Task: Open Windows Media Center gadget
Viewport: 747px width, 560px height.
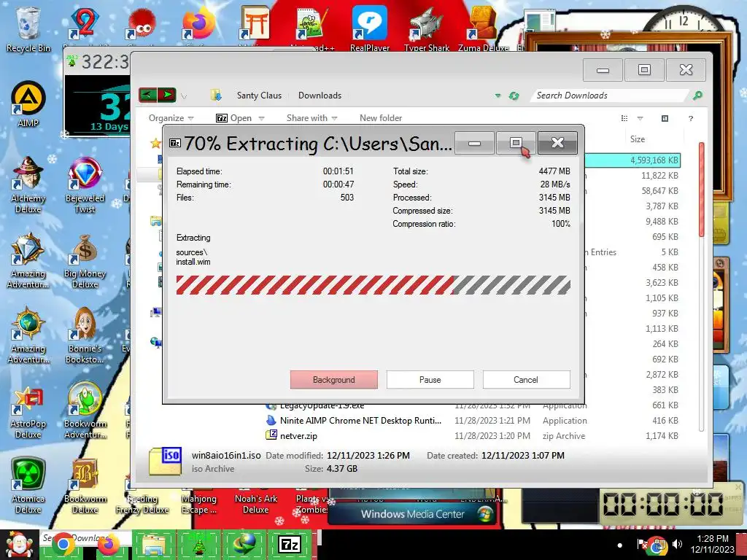Action: tap(413, 514)
